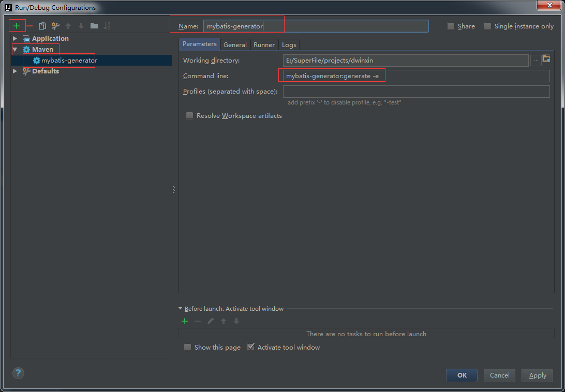Image resolution: width=565 pixels, height=392 pixels.
Task: Click the Sort Configurations alphabetically icon
Action: pos(107,26)
